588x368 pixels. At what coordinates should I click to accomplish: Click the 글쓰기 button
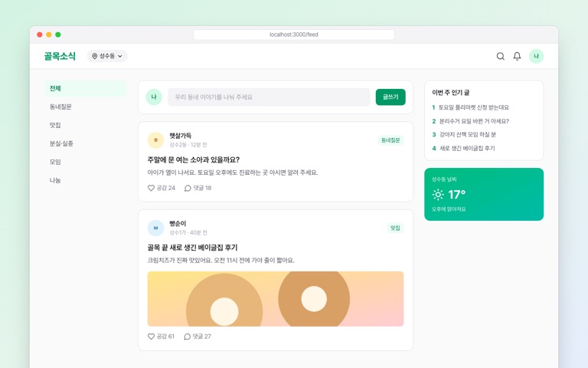coord(390,97)
